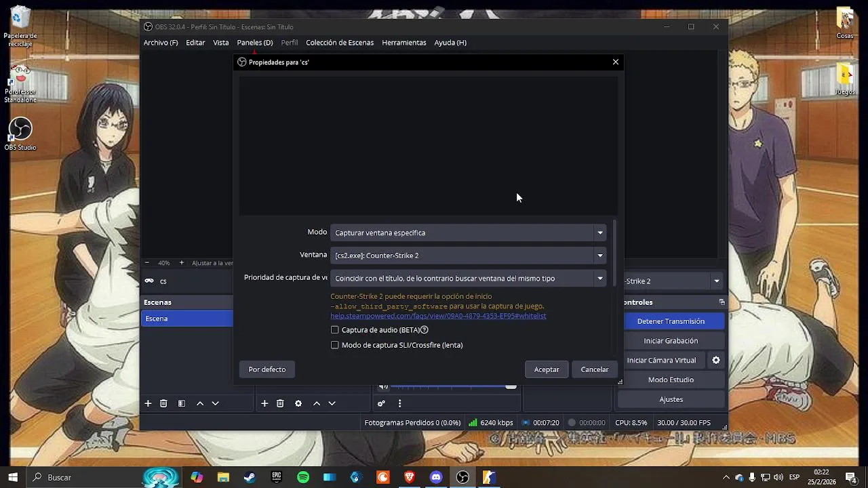Select the Escena scene item

187,319
